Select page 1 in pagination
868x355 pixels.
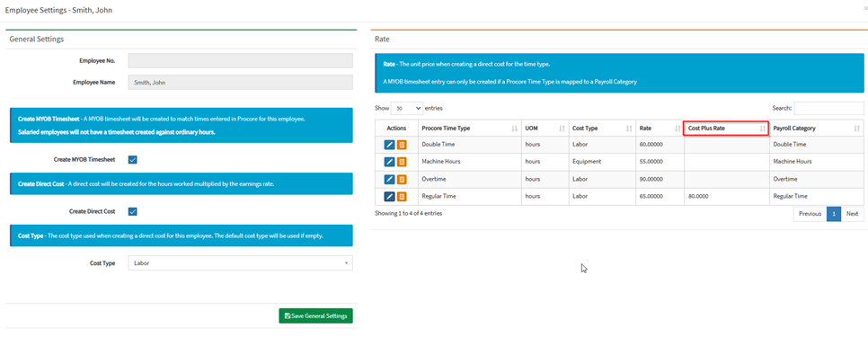(x=834, y=214)
